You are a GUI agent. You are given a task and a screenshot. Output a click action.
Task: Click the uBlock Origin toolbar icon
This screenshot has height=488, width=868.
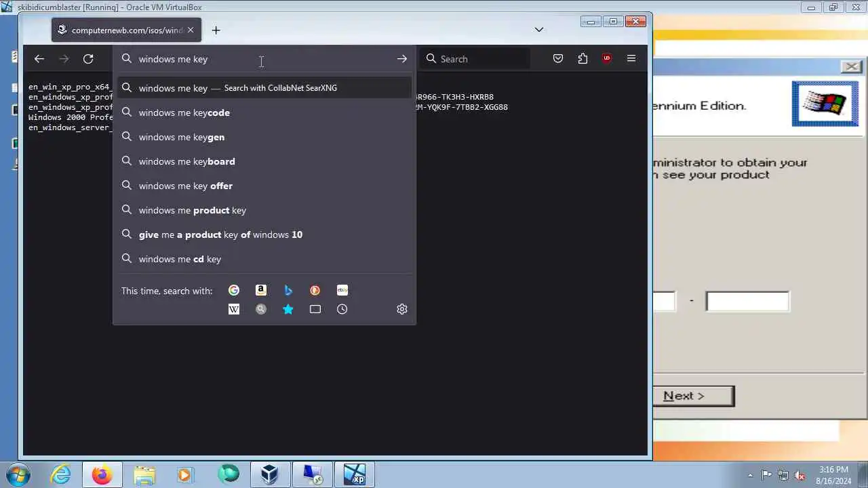pos(607,59)
